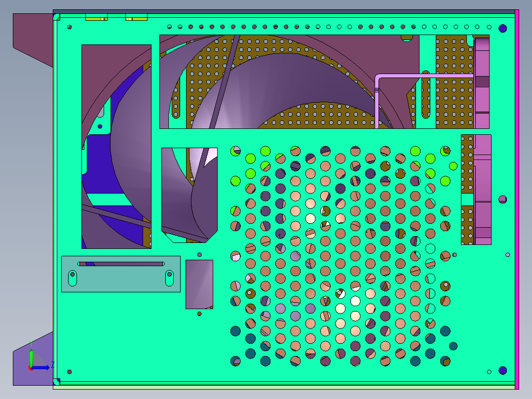
Task: Click the tall rectangular fan cutout on the left
Action: coord(116,146)
